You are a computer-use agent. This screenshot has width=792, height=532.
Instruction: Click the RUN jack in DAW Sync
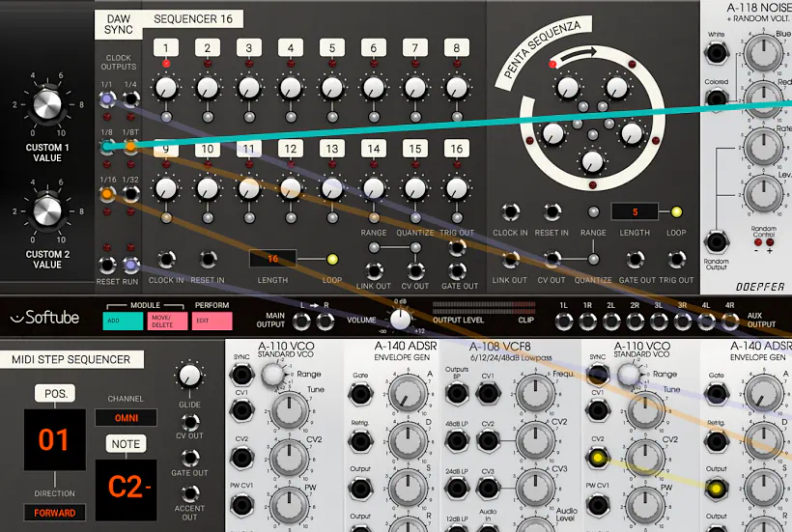pos(130,265)
